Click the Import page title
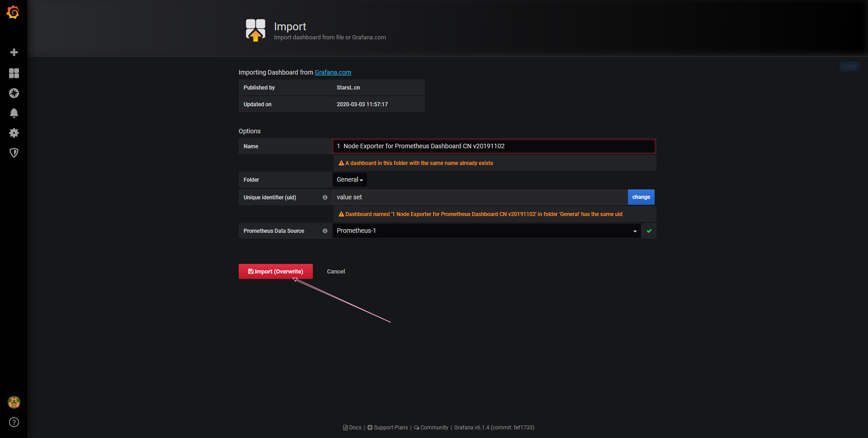This screenshot has height=438, width=868. click(290, 27)
